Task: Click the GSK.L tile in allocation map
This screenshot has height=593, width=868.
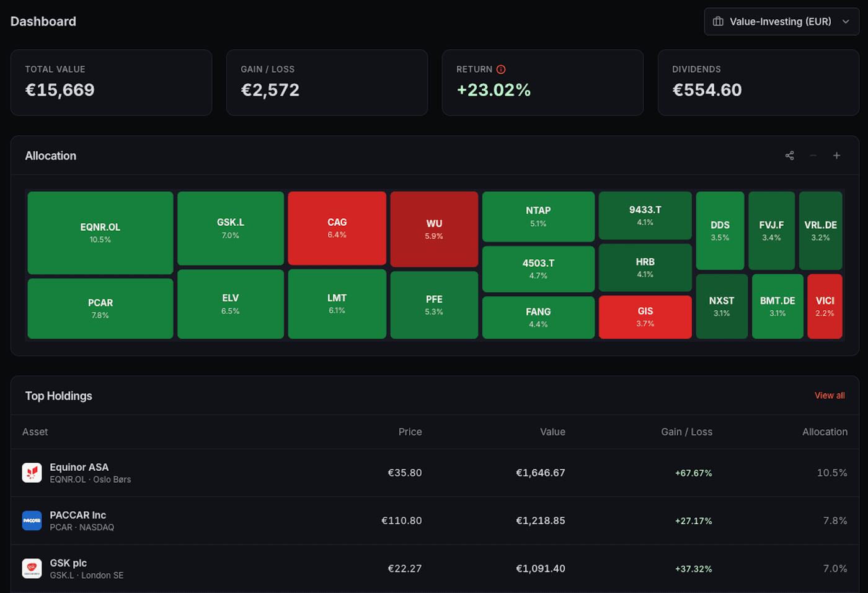Action: [231, 228]
